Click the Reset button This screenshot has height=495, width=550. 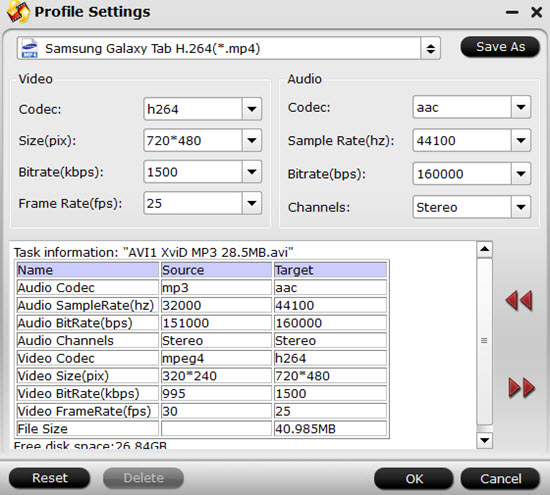(49, 478)
